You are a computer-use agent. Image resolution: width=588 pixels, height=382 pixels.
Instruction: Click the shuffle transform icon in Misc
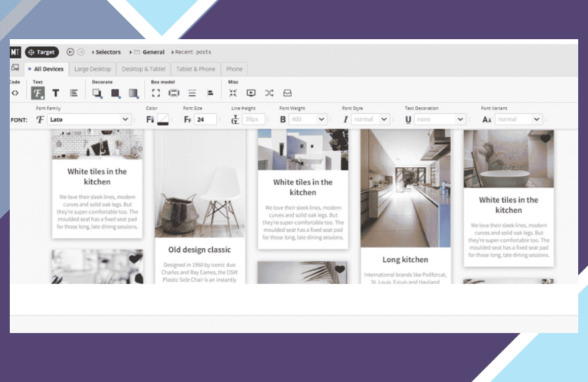(x=269, y=93)
